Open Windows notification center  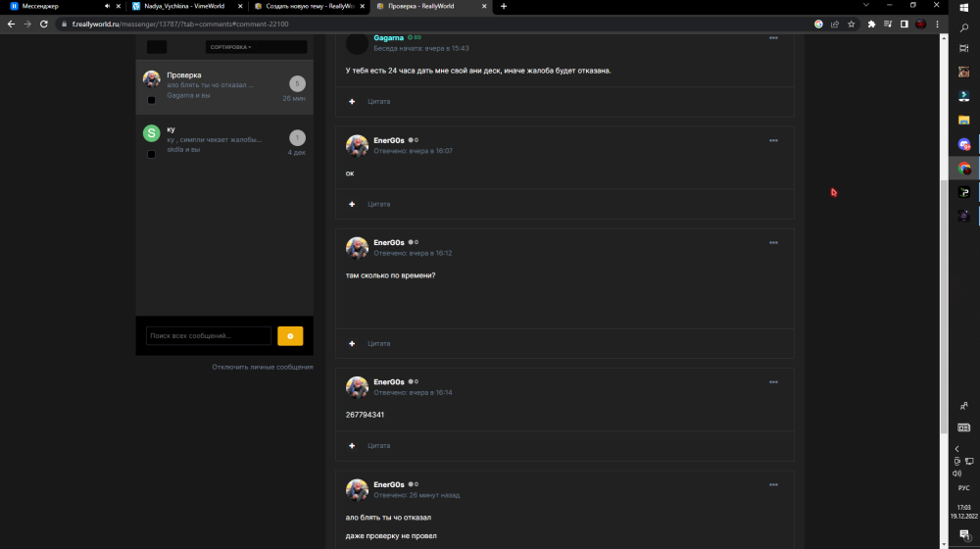pos(963,534)
